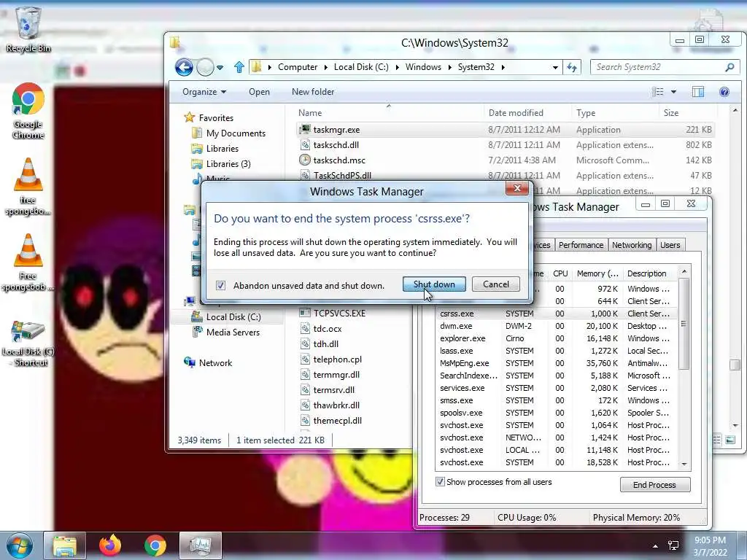Select the TCPSVCS.EXE file icon

305,313
